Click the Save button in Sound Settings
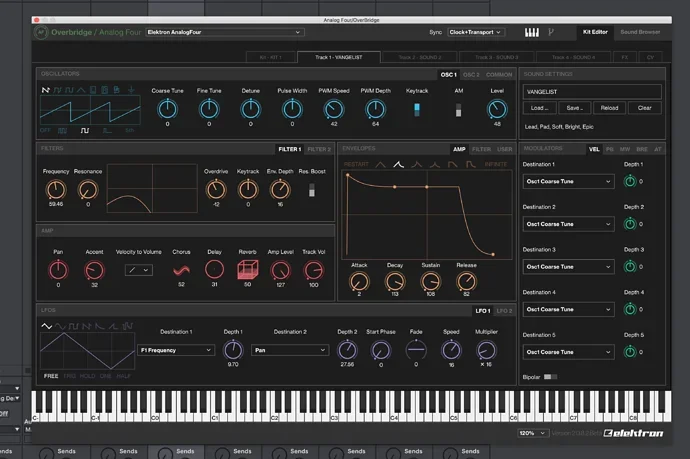Viewport: 690px width, 459px height. [x=574, y=108]
